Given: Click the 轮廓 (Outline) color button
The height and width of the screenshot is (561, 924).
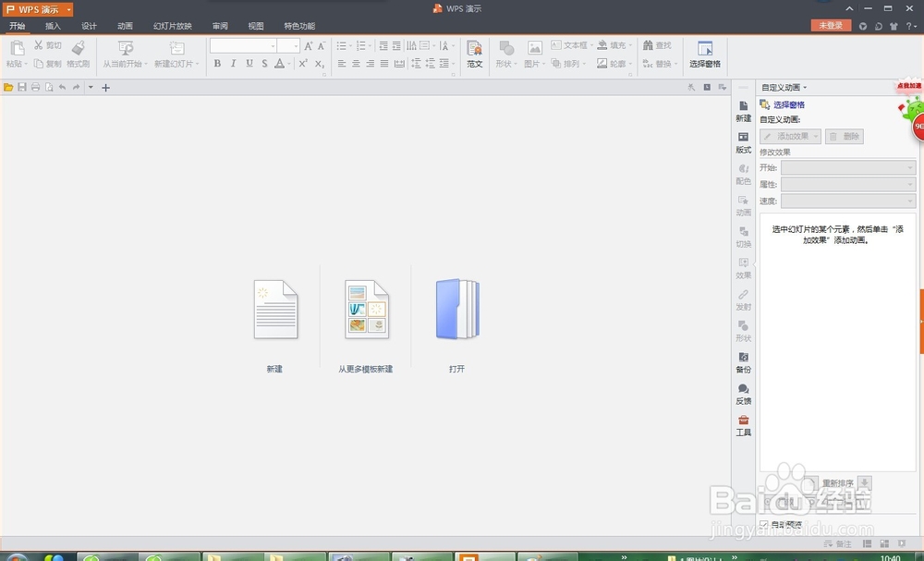Looking at the screenshot, I should 614,64.
